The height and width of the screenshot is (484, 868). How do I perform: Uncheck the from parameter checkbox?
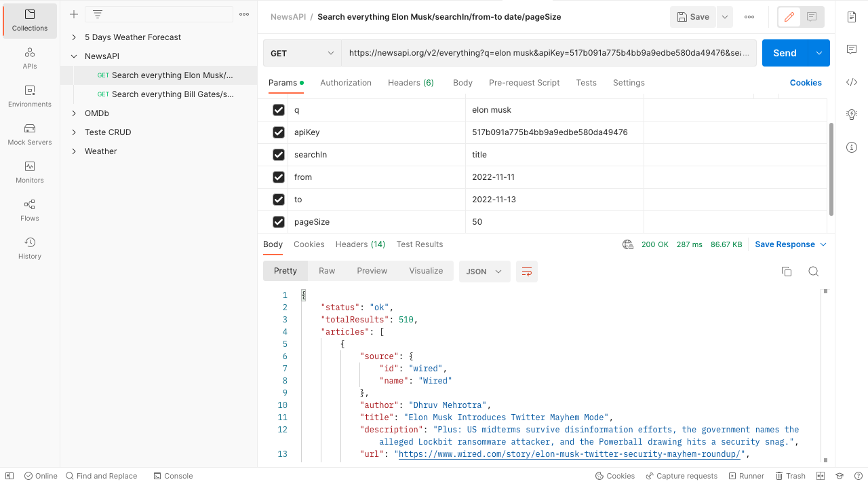pyautogui.click(x=279, y=177)
